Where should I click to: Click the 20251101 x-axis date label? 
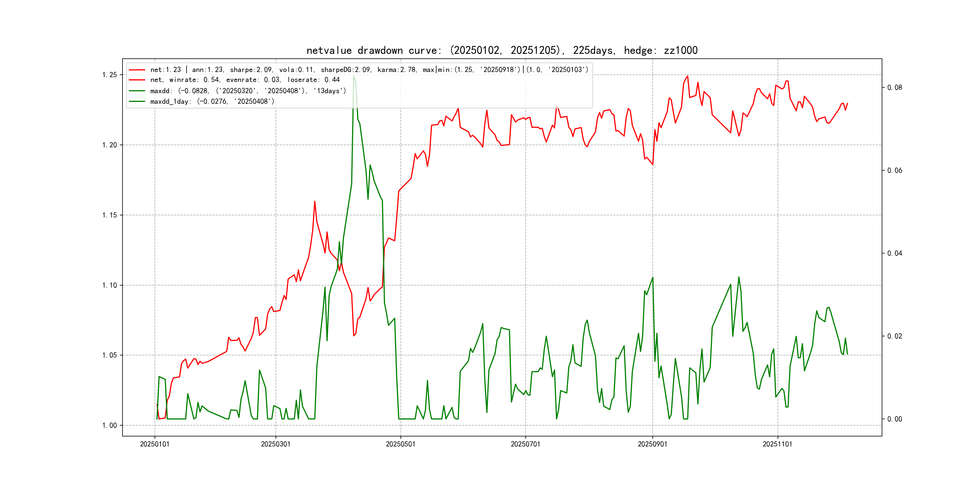click(x=777, y=444)
